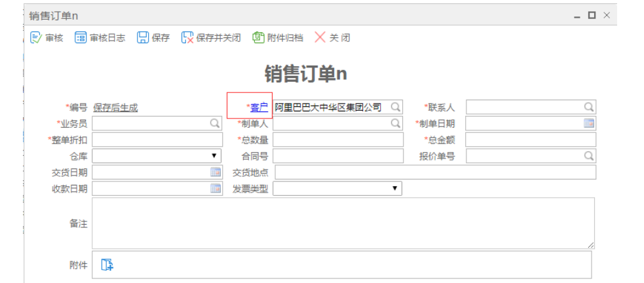Click the 保存 save icon
Viewport: 644px width, 283px height.
143,38
